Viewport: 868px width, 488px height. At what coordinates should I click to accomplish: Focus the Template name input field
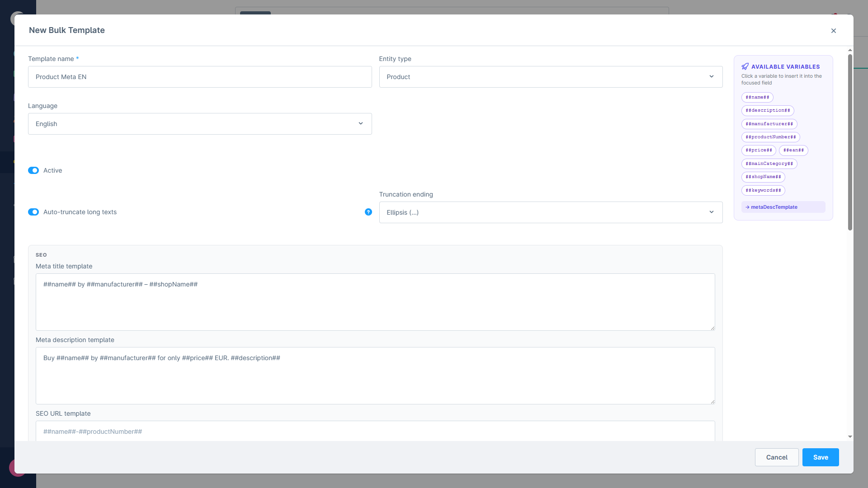coord(199,77)
